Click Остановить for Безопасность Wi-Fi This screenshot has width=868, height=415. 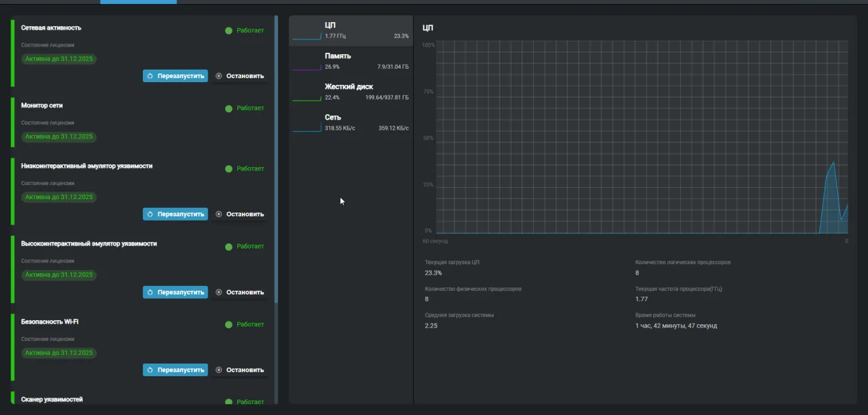[240, 370]
